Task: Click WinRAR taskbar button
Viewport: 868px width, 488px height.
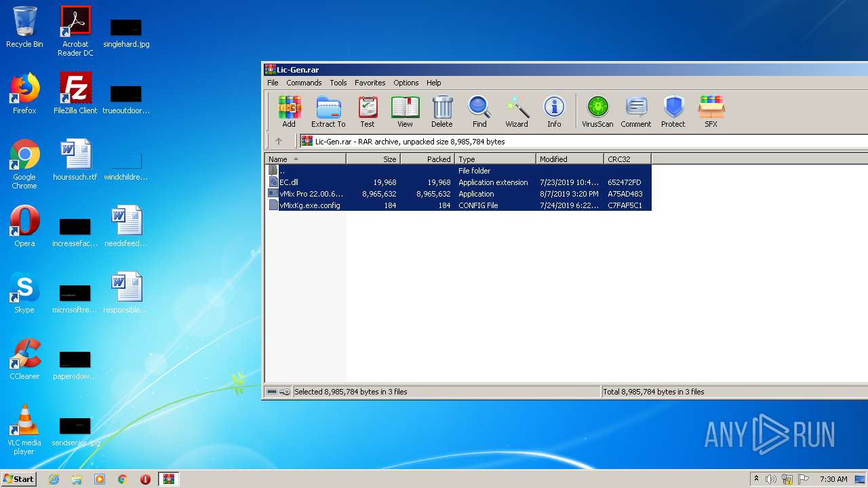Action: click(x=168, y=479)
